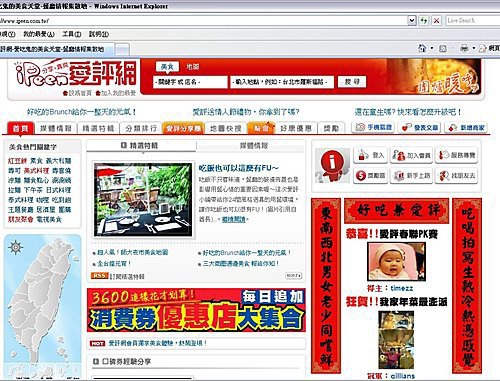This screenshot has height=381, width=500.
Task: Select the orange 愛評分享應 navigation tab
Action: [x=183, y=128]
